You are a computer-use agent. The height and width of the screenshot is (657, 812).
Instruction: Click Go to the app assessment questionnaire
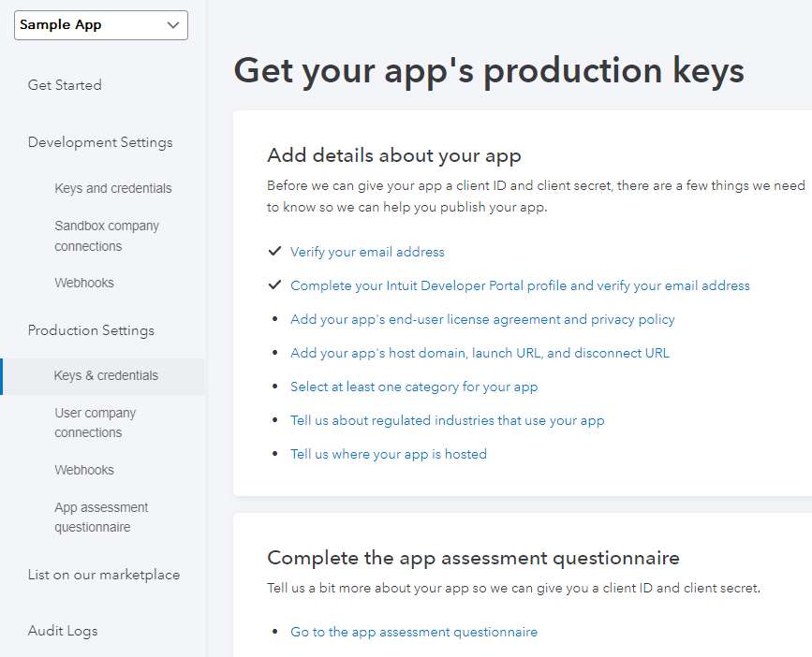tap(414, 632)
